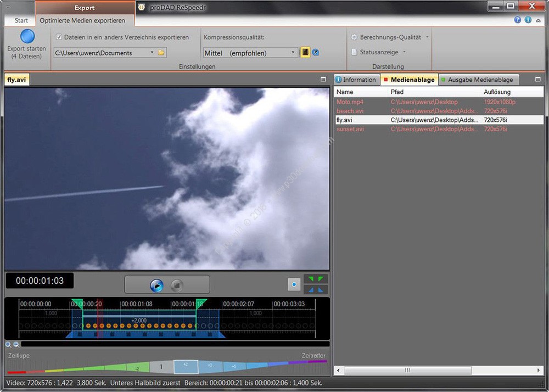Screen dimensions: 549x392
Task: Open the help question mark icon
Action: 517,20
